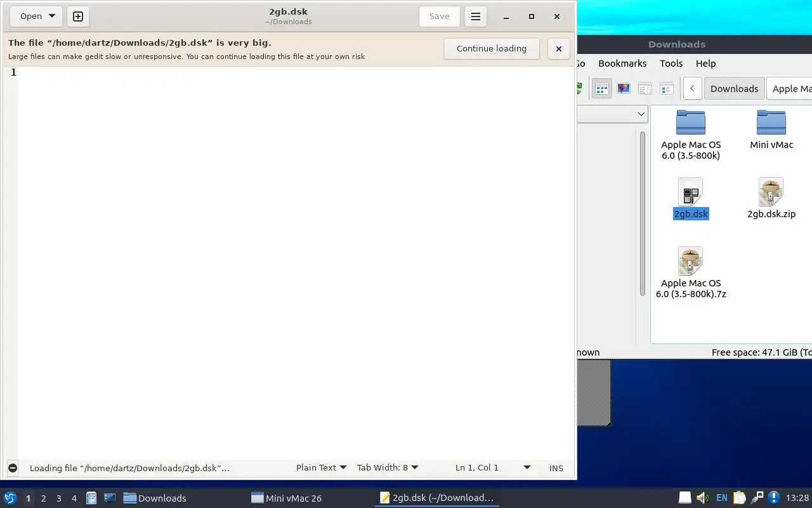The image size is (812, 508).
Task: Click into the gedit text editing area
Action: coord(296,263)
